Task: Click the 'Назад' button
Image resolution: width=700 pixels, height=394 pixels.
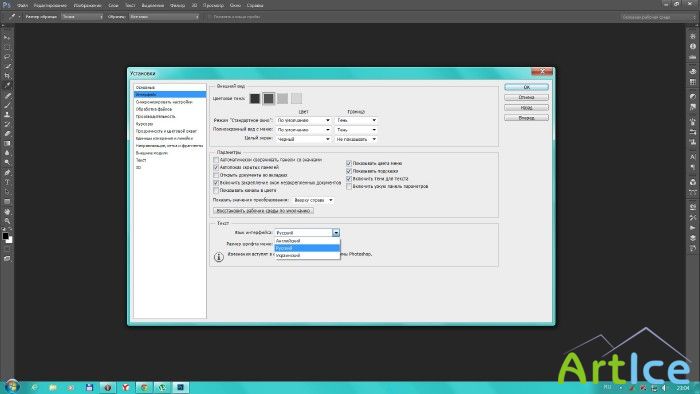Action: pyautogui.click(x=526, y=108)
